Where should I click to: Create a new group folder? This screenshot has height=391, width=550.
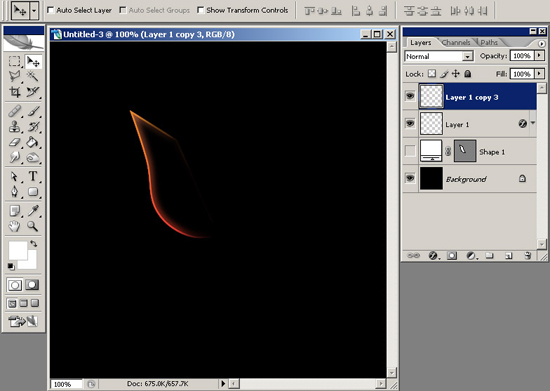pyautogui.click(x=490, y=256)
